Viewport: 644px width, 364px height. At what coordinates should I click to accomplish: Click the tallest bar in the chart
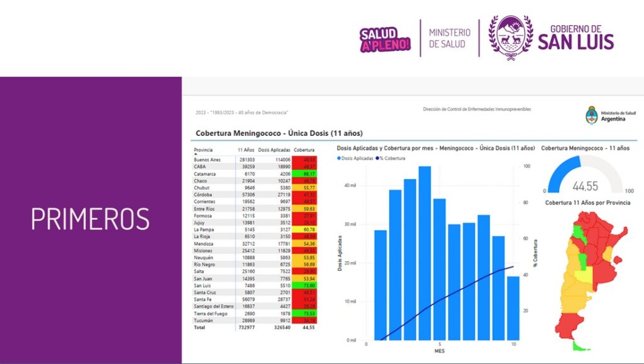[425, 253]
